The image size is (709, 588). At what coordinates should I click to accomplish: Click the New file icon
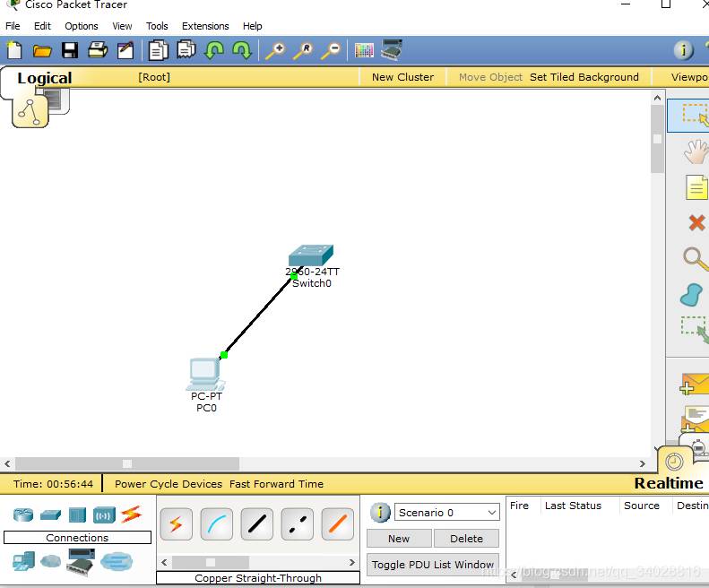tap(14, 50)
